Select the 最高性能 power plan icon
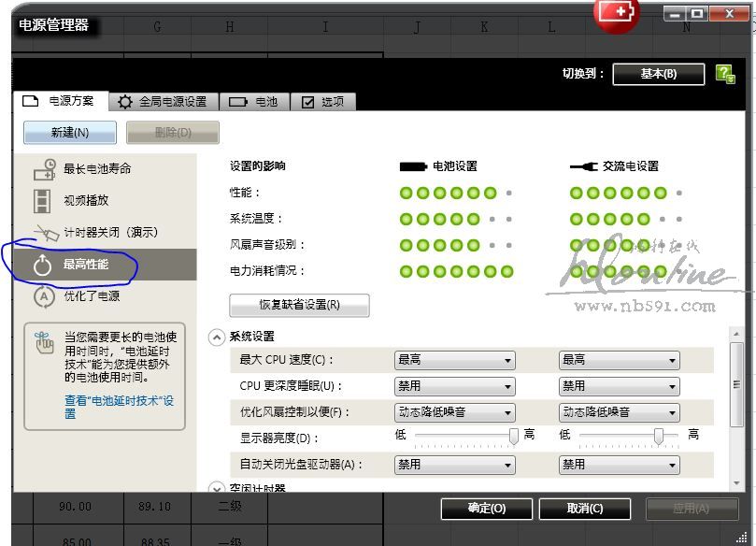 tap(42, 265)
